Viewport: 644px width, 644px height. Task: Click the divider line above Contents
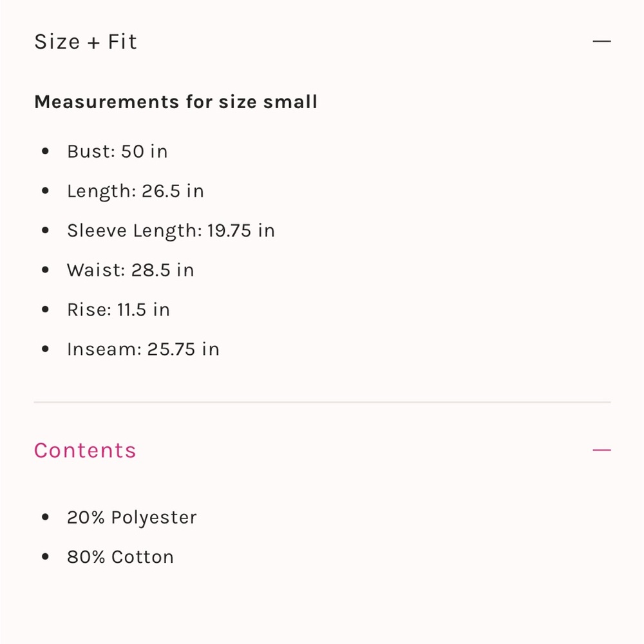(322, 402)
